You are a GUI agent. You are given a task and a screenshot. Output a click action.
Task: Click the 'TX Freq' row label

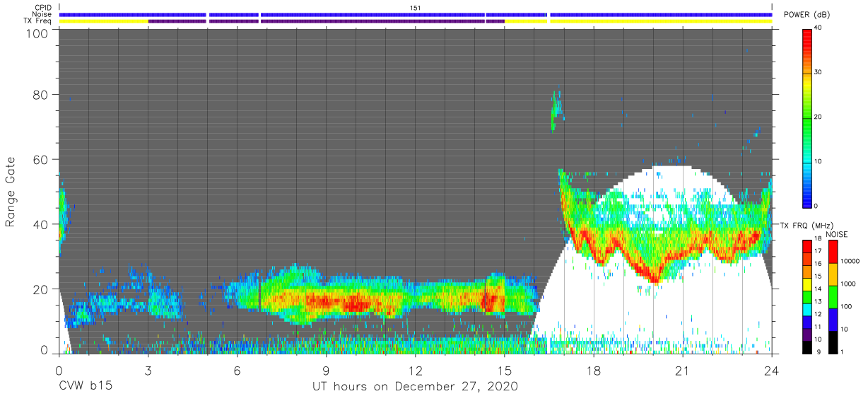(x=38, y=21)
